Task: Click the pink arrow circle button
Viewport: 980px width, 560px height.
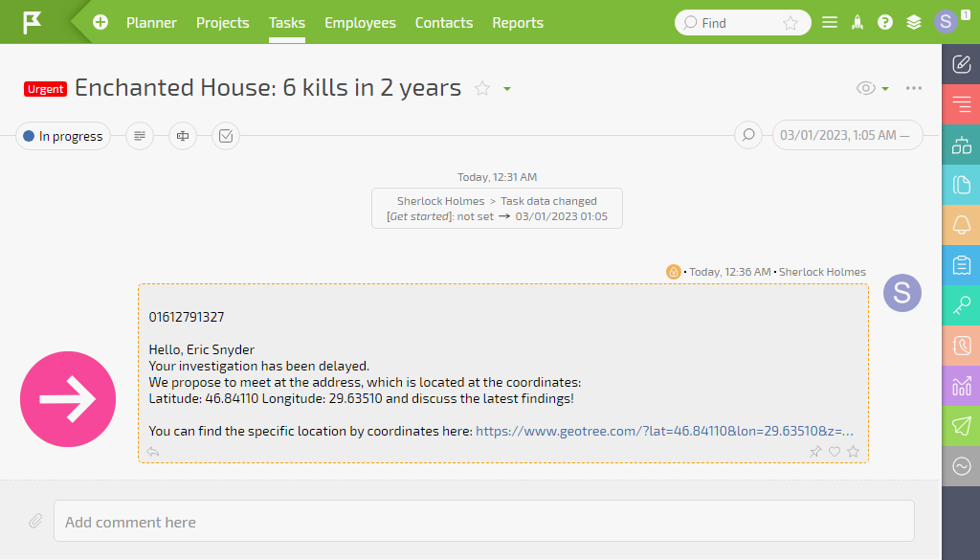Action: tap(68, 399)
